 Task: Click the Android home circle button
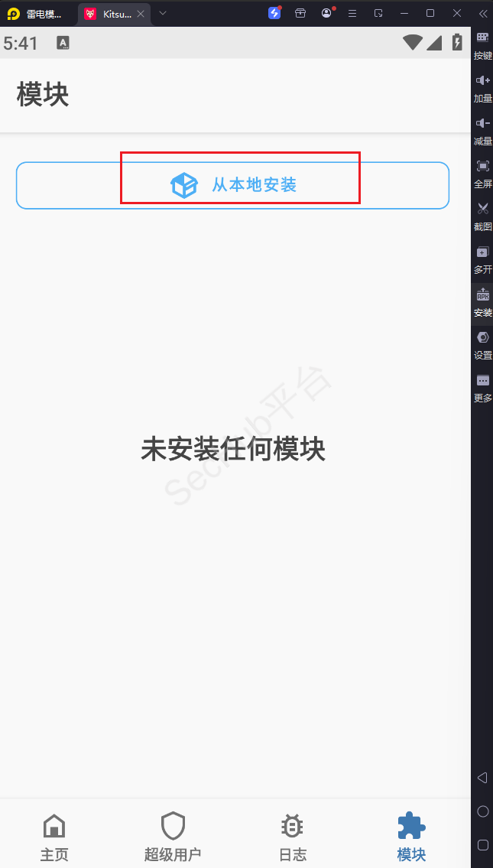click(482, 811)
